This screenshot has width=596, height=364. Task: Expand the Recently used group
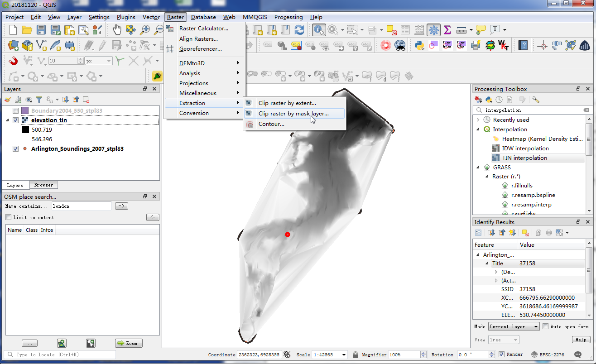(x=478, y=120)
